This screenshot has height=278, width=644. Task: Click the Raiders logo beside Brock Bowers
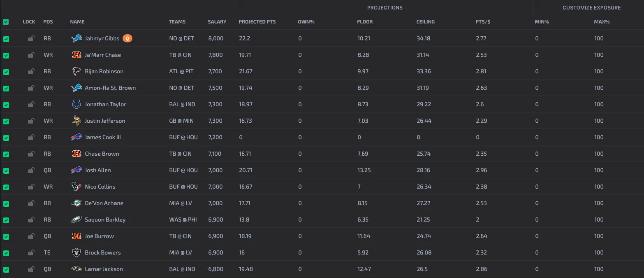tap(76, 252)
